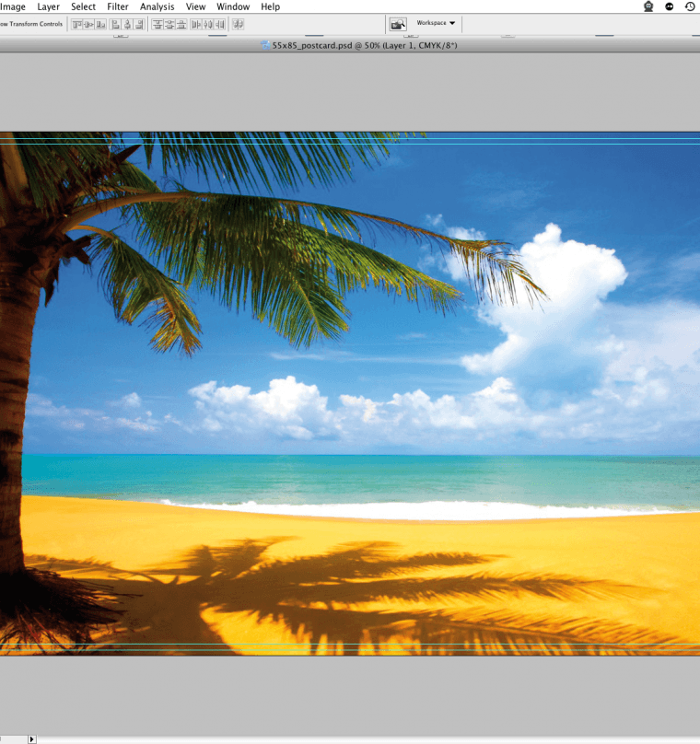Toggle Show Transform Controls option

[x=31, y=24]
